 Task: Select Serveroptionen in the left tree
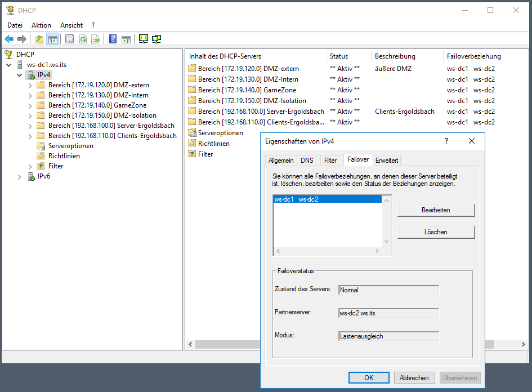point(70,146)
